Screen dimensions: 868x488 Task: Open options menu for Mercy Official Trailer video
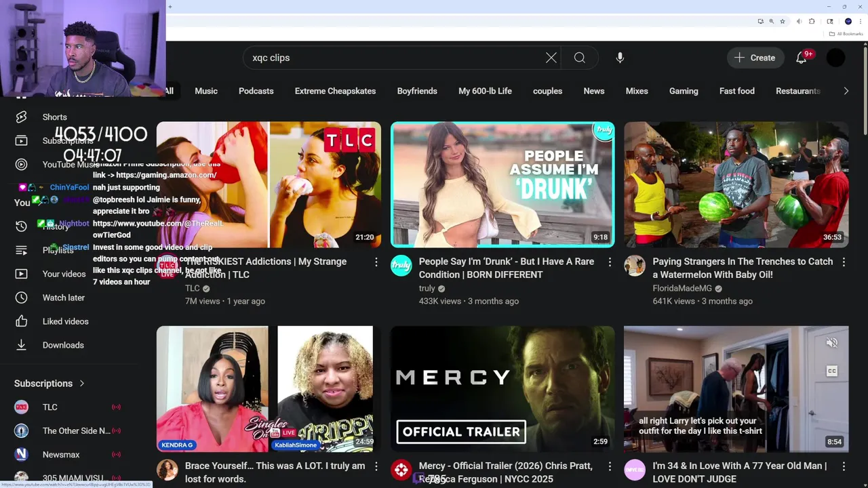tap(610, 466)
